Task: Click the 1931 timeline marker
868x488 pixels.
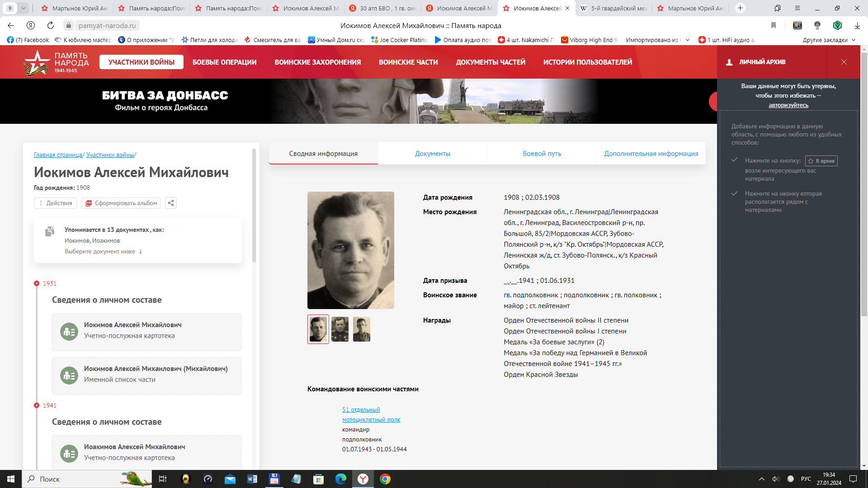Action: (37, 283)
